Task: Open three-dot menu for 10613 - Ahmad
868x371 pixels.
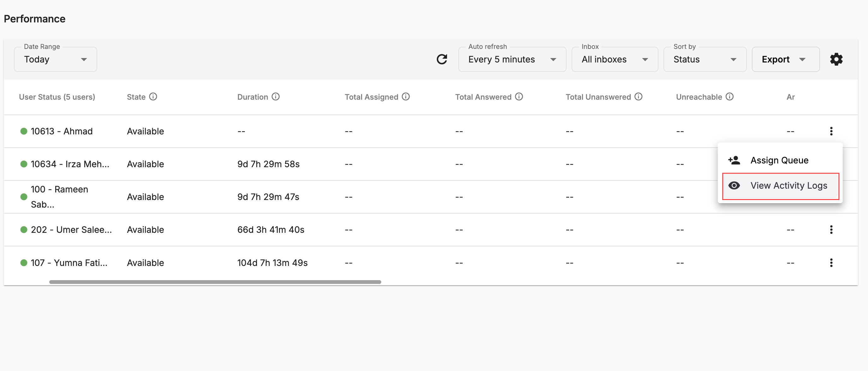Action: [x=831, y=131]
